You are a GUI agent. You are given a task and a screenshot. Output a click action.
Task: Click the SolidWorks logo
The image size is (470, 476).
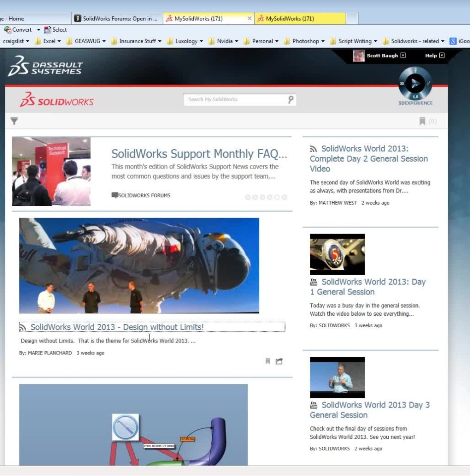(x=57, y=100)
